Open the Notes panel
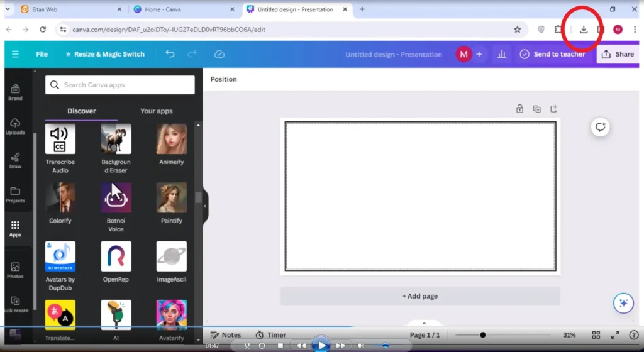The height and width of the screenshot is (352, 644). (226, 335)
